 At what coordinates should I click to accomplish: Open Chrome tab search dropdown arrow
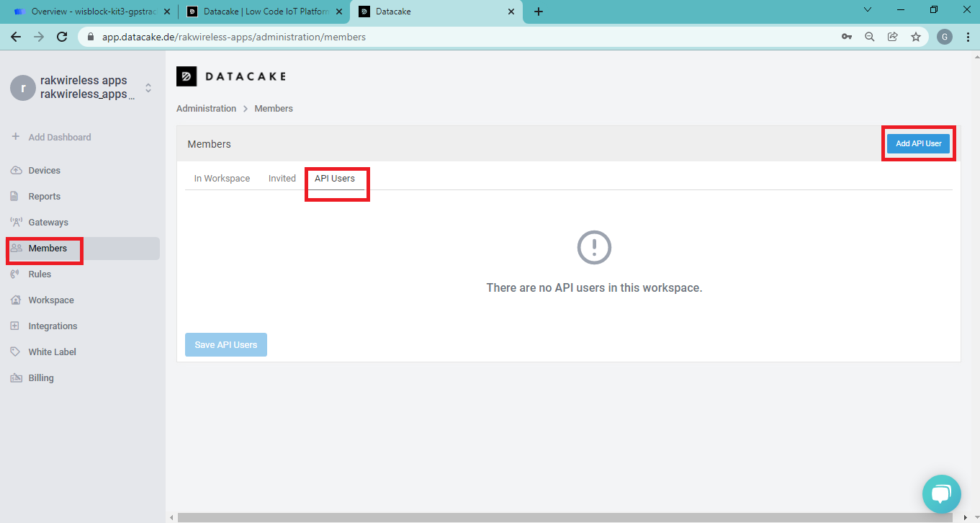(867, 10)
